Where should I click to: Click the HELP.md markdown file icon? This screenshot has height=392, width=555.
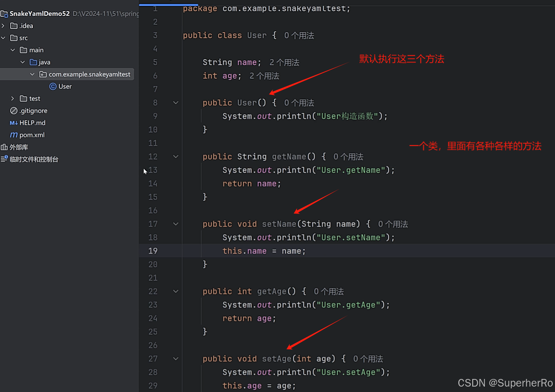point(13,123)
